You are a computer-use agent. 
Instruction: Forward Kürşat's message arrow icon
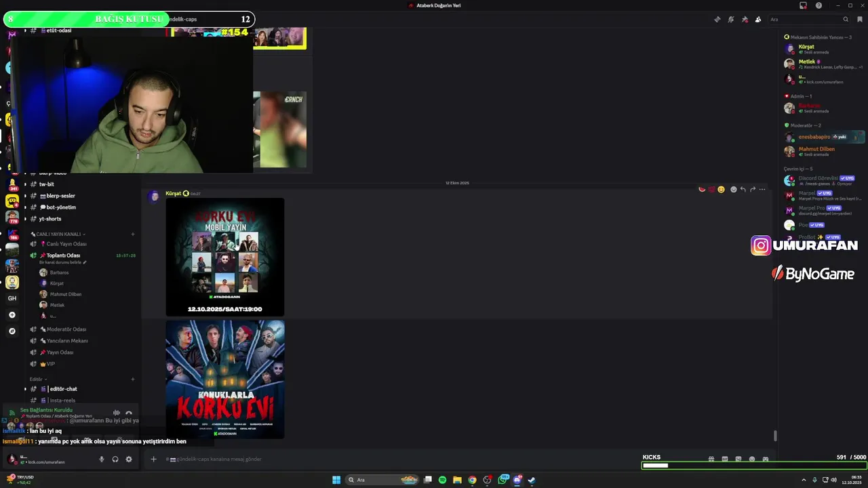coord(753,190)
